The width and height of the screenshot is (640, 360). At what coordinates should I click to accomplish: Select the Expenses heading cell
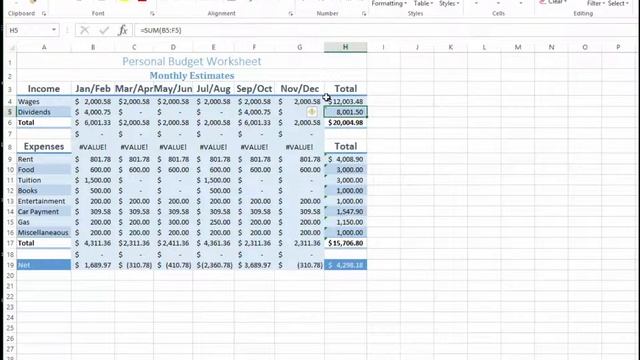click(44, 147)
